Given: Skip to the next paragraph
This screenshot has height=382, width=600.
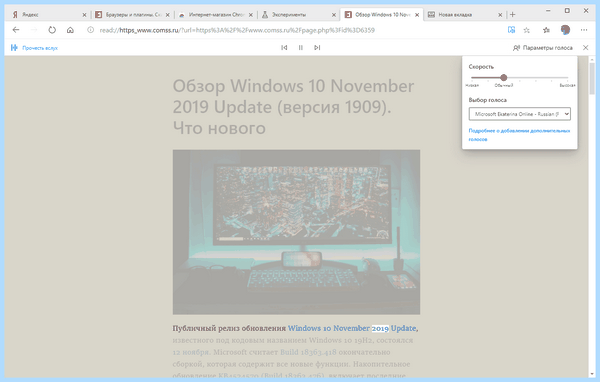Looking at the screenshot, I should point(317,47).
